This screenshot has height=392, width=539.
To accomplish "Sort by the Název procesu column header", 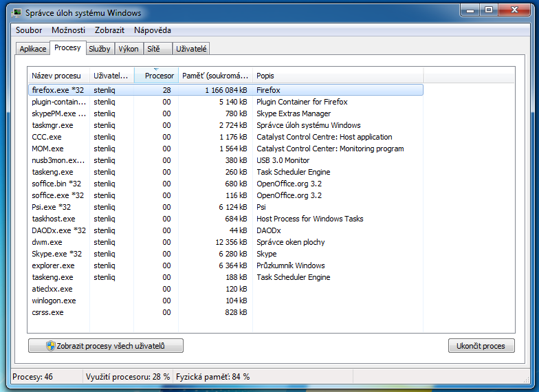I will 58,76.
